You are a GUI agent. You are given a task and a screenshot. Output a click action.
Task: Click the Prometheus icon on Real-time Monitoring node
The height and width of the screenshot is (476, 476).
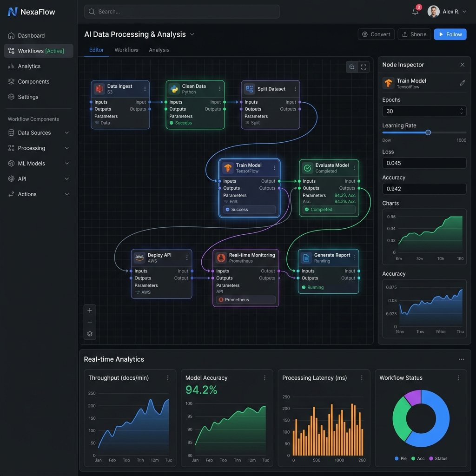(x=221, y=258)
